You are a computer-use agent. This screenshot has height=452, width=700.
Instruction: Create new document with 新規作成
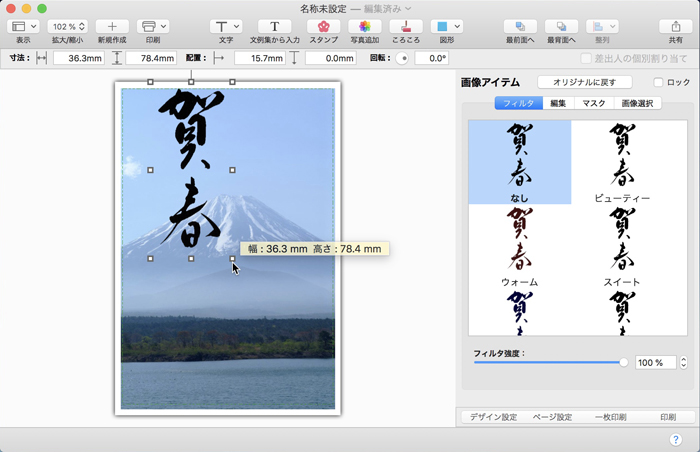coord(112,26)
